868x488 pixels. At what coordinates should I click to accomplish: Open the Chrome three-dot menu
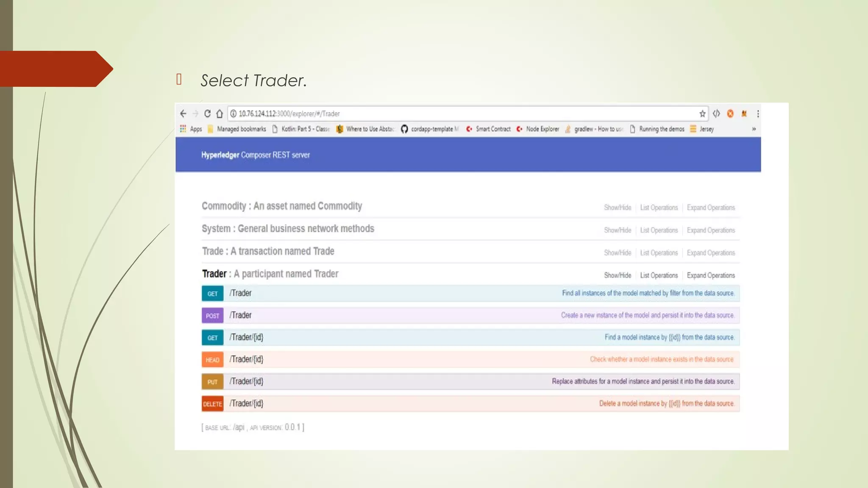click(758, 114)
